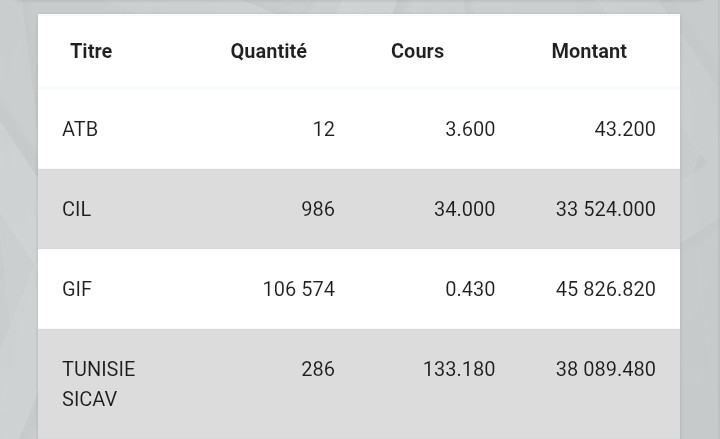Screen dimensions: 720x439
Task: Select GIF price 0.430
Action: 470,289
